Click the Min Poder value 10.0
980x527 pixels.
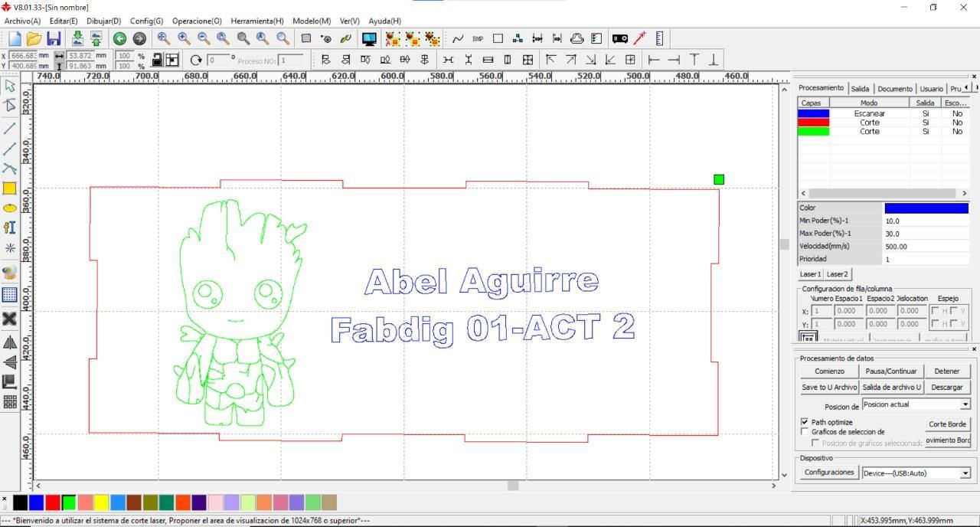(926, 221)
